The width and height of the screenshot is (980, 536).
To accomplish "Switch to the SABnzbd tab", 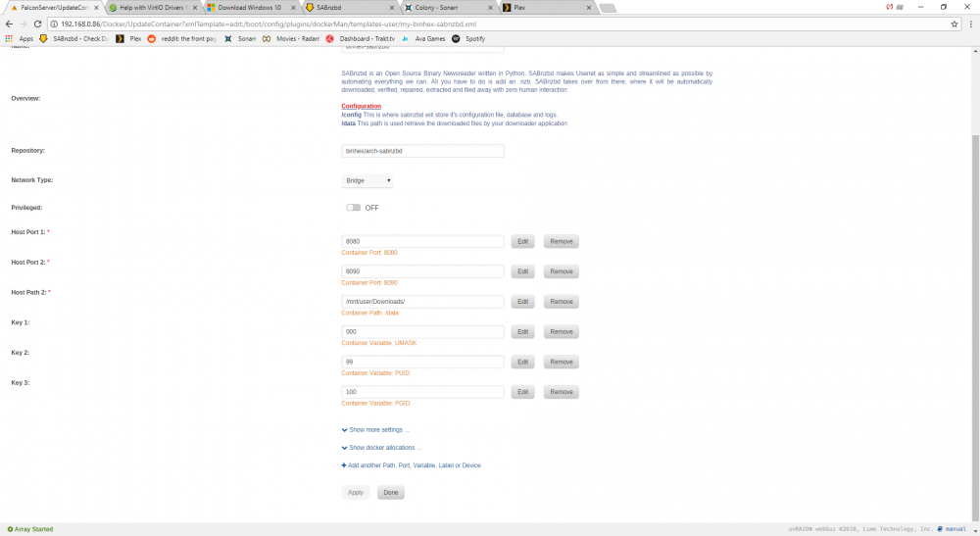I will [350, 8].
